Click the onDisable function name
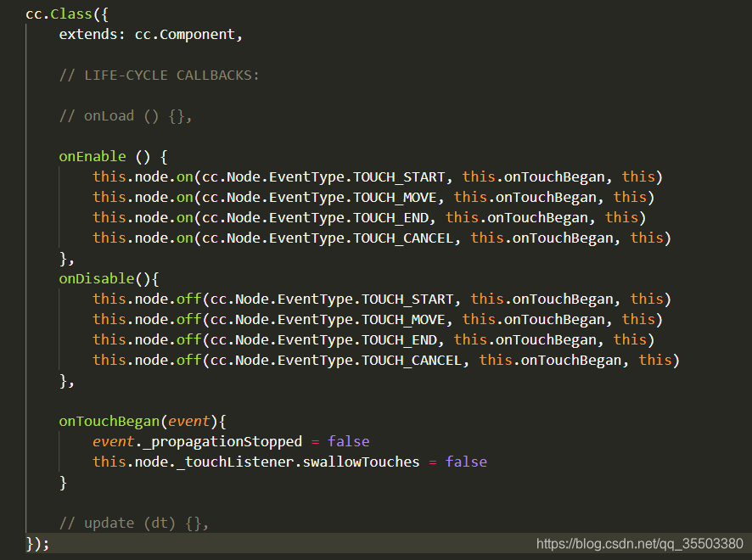Image resolution: width=752 pixels, height=560 pixels. [x=96, y=278]
